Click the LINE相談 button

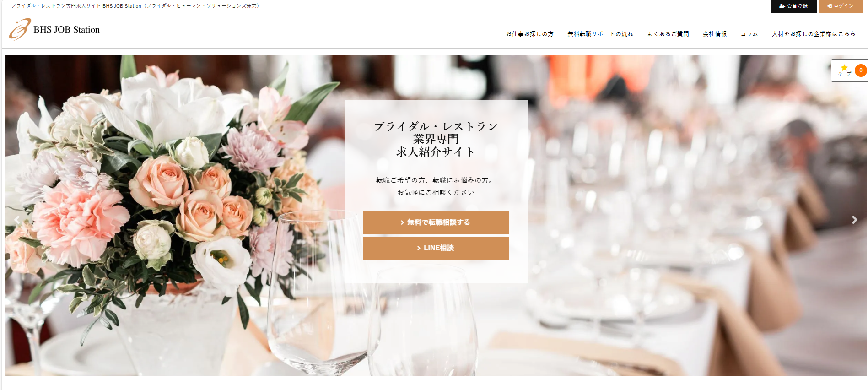click(436, 248)
